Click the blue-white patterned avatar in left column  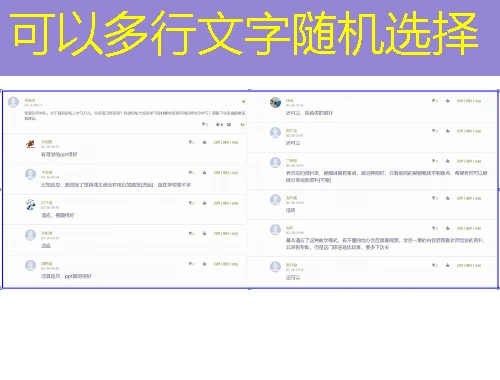click(30, 205)
